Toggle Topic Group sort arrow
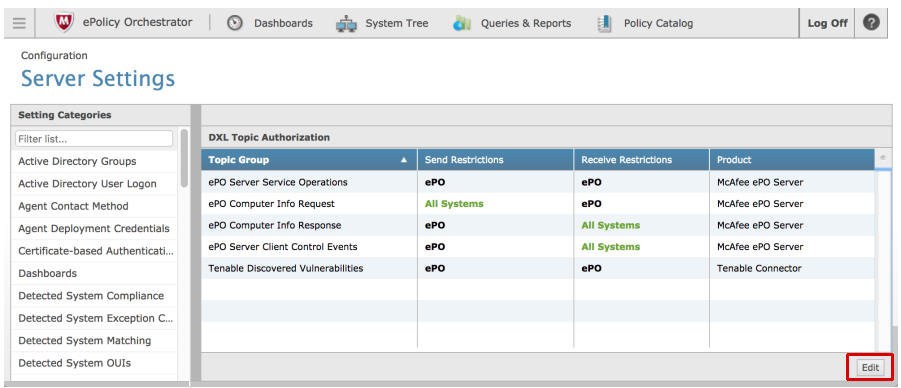 (x=404, y=160)
